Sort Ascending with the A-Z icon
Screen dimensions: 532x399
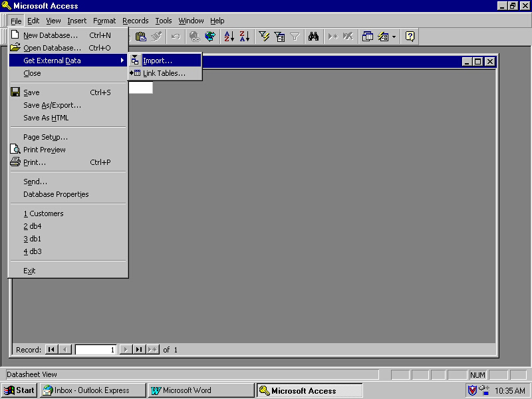[x=229, y=37]
